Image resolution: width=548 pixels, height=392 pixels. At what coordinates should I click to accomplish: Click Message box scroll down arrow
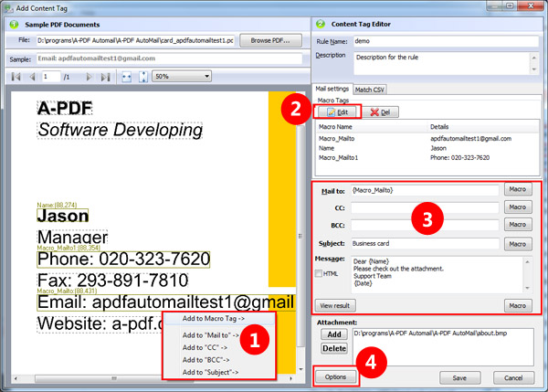point(527,288)
